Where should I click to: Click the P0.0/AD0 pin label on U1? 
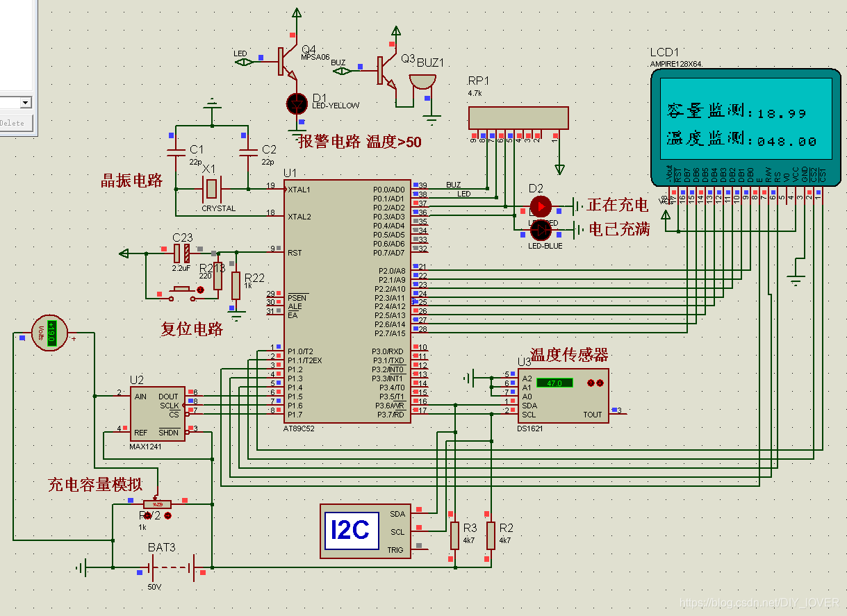[389, 190]
